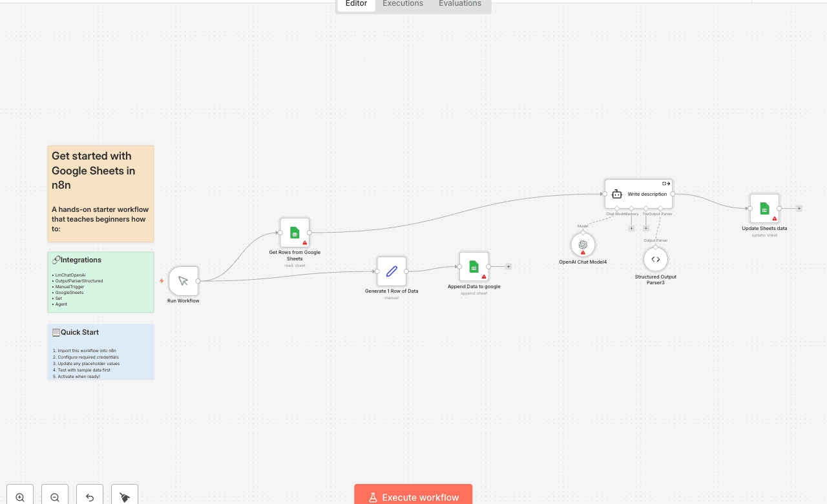The width and height of the screenshot is (827, 504).
Task: Select the Append Data to google node
Action: point(474,266)
